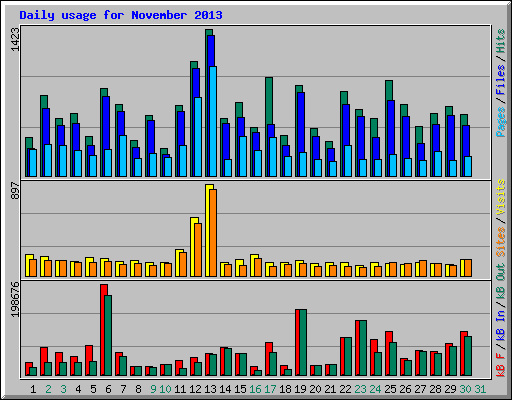Click the tallest green Hits bar for day 13
Image resolution: width=512 pixels, height=400 pixels.
pyautogui.click(x=207, y=103)
